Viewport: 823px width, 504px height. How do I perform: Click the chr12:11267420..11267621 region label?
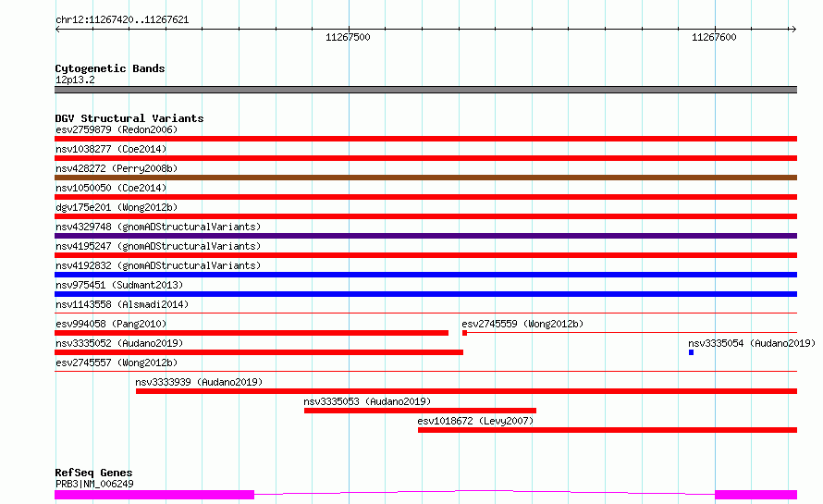[x=122, y=19]
